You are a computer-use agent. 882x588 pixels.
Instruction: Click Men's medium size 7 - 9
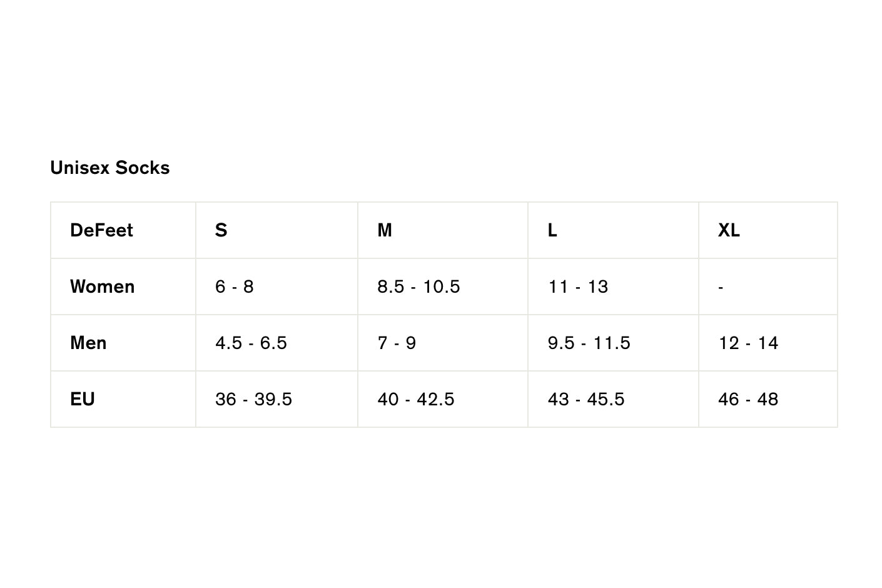click(x=397, y=343)
